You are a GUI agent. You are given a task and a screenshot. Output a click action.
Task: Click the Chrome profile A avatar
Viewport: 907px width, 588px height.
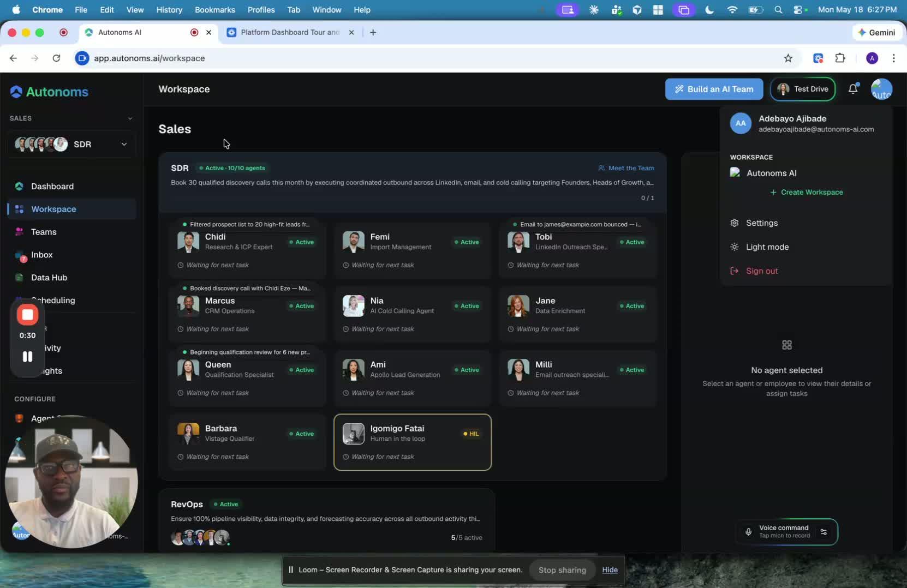[x=872, y=58]
